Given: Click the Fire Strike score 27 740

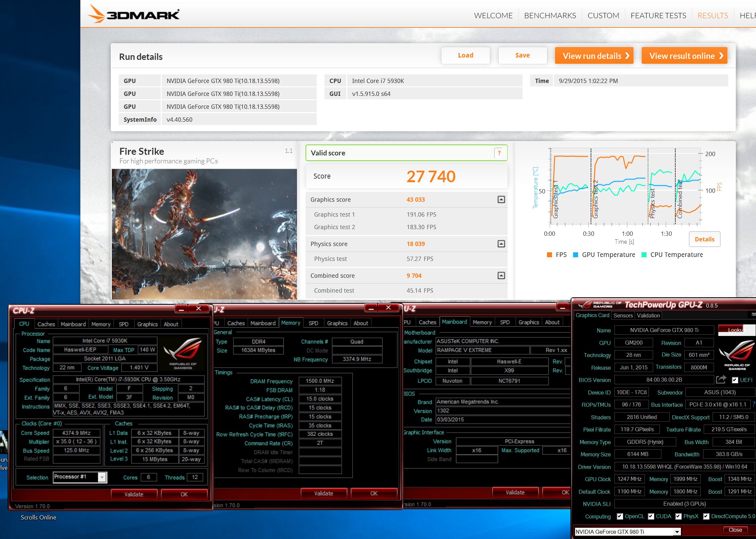Looking at the screenshot, I should (x=431, y=177).
